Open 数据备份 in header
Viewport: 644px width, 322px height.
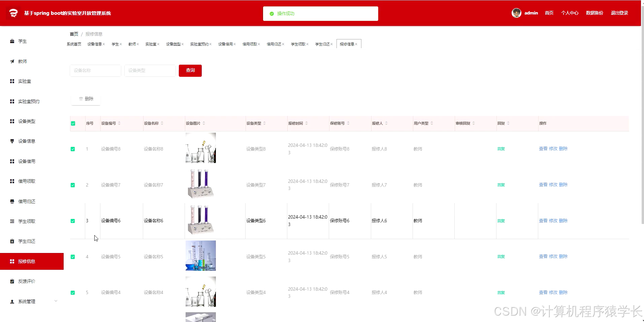pos(594,13)
